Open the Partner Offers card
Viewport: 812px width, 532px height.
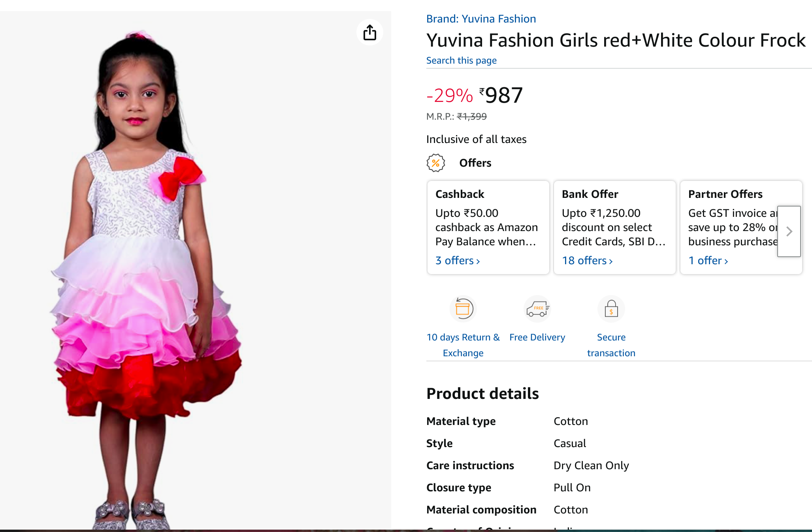coord(731,221)
